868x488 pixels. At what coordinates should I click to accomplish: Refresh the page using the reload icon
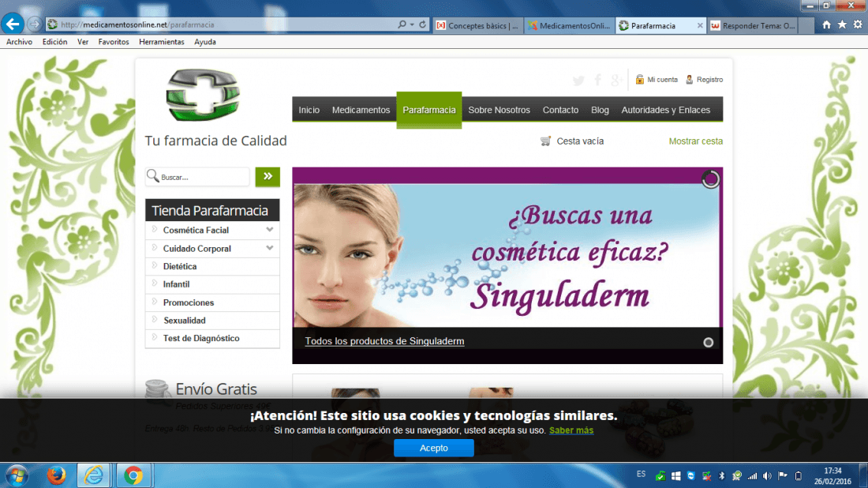(x=423, y=24)
